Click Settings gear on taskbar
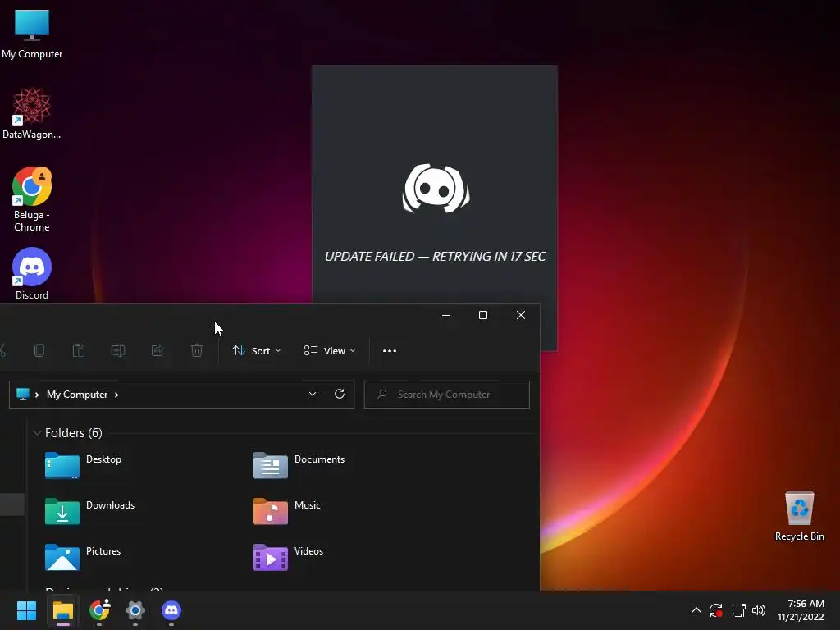Viewport: 840px width, 630px height. pos(135,610)
